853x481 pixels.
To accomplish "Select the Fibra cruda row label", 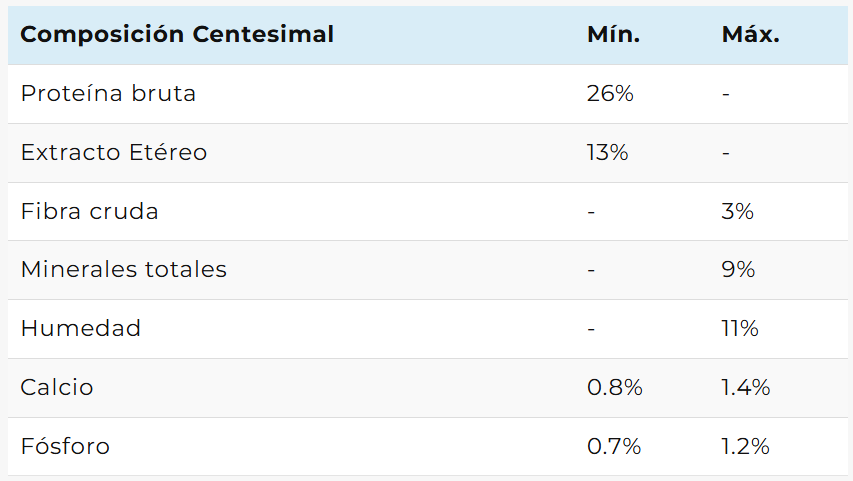I will click(90, 212).
